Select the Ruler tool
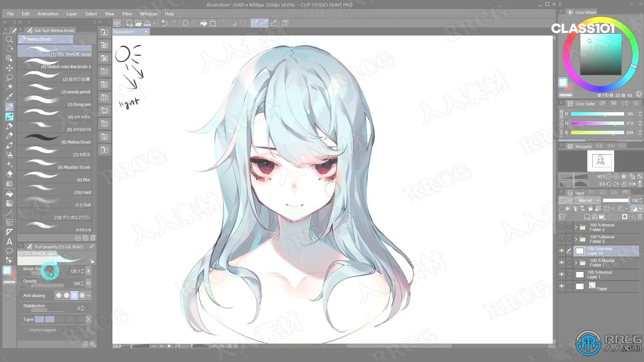Viewport: 644px width, 362px height. pyautogui.click(x=9, y=232)
